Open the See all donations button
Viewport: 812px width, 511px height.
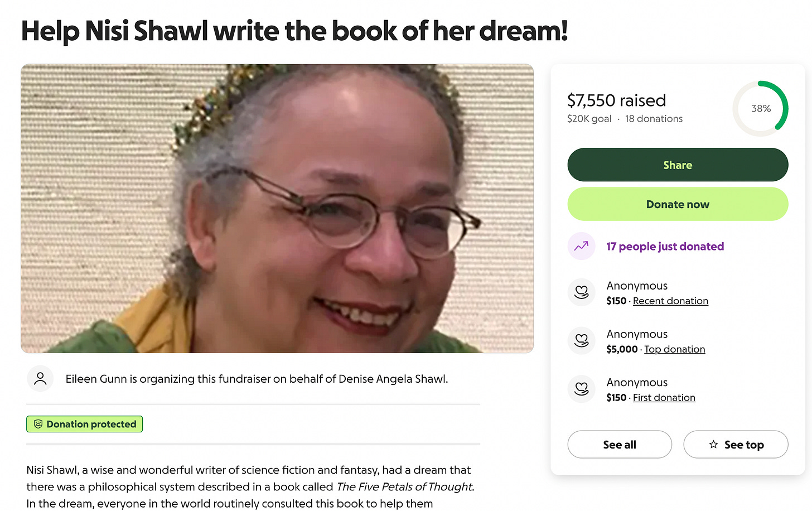620,445
